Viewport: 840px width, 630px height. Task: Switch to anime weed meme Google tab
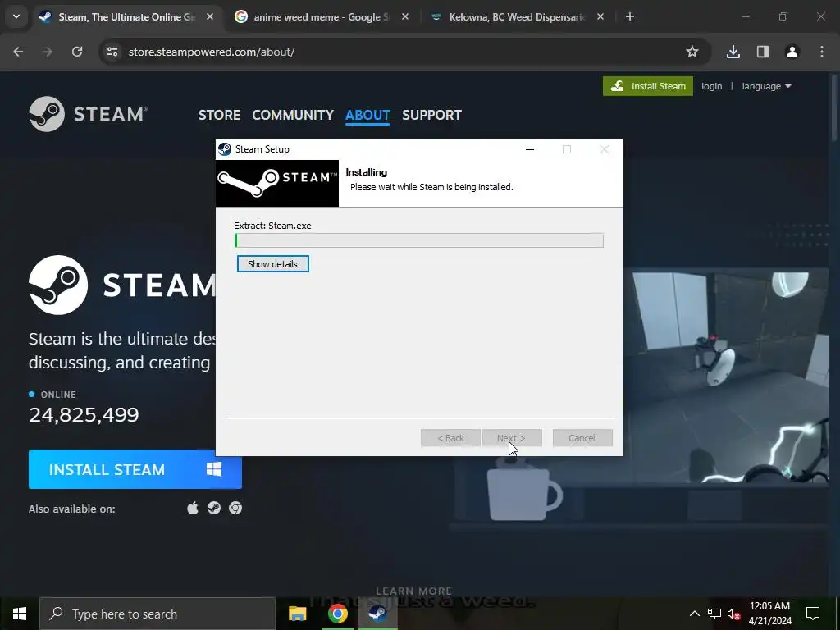tap(320, 17)
